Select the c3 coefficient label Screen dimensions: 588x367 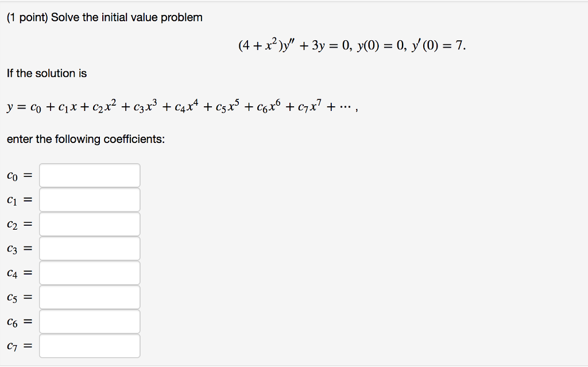[x=12, y=248]
